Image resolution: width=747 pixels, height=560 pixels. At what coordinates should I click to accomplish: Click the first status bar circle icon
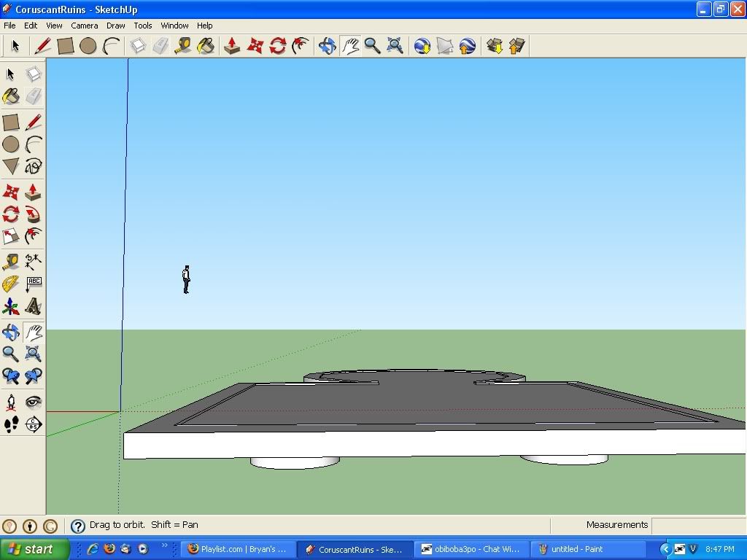(x=9, y=526)
